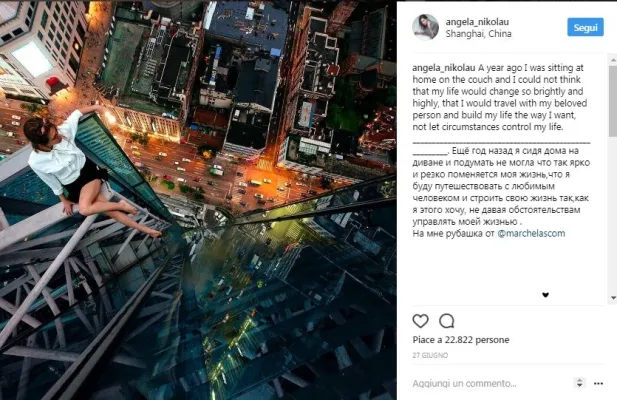The width and height of the screenshot is (617, 400).
Task: Click the rooftop photo of the post
Action: pos(198,200)
